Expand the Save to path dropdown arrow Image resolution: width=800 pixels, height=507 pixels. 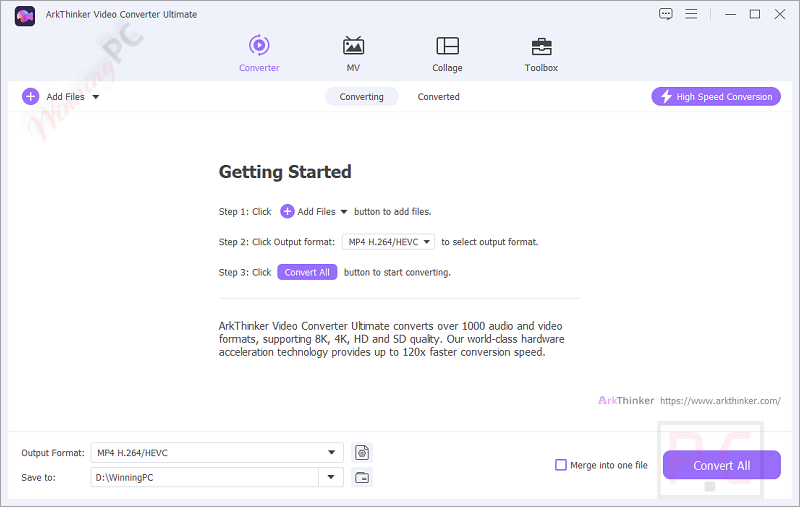click(331, 477)
